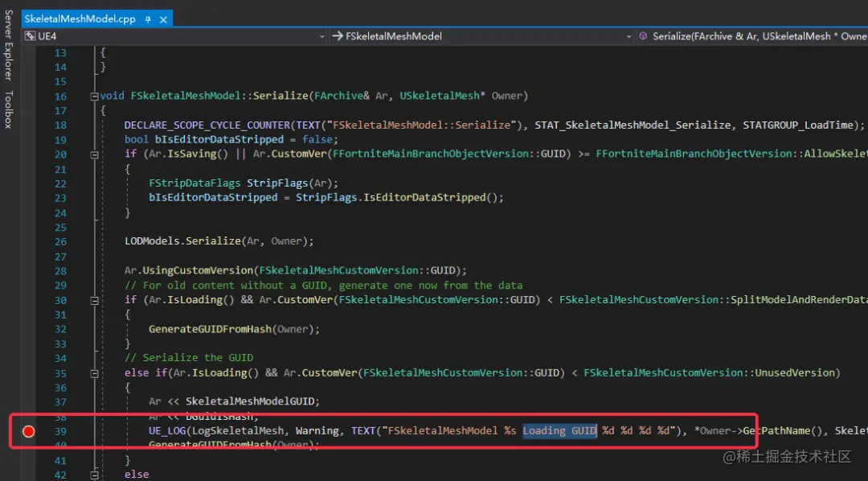Click the 'else' keyword on line 42
868x481 pixels.
[137, 475]
